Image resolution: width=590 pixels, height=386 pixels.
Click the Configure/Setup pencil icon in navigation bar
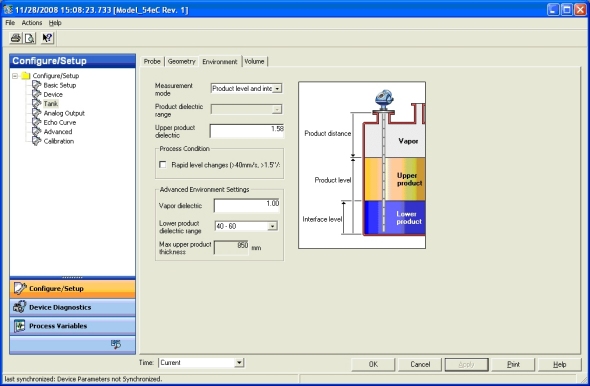[x=20, y=289]
